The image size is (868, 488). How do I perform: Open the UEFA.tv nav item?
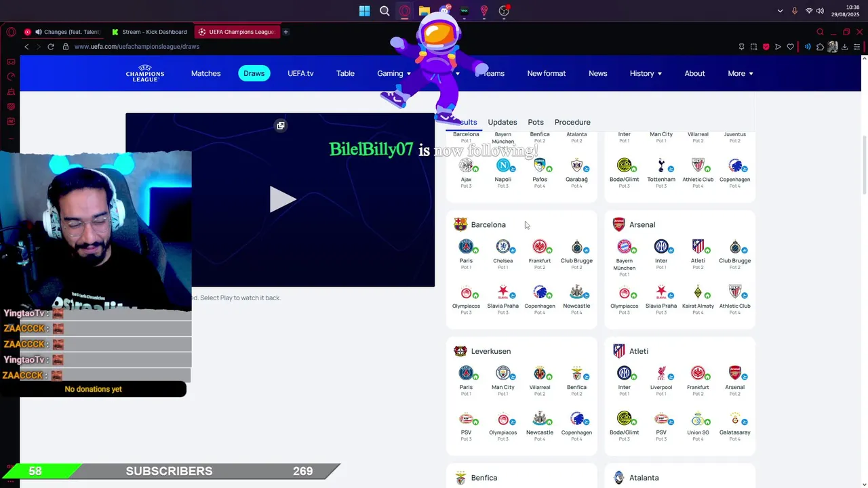coord(300,73)
